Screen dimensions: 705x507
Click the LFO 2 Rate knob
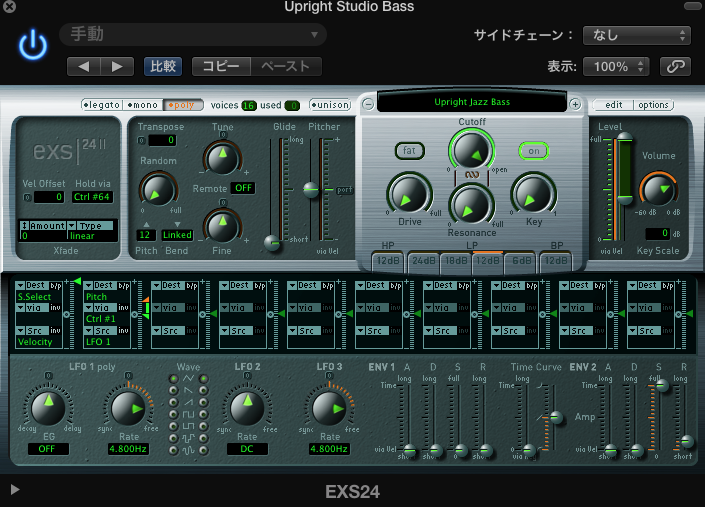247,408
